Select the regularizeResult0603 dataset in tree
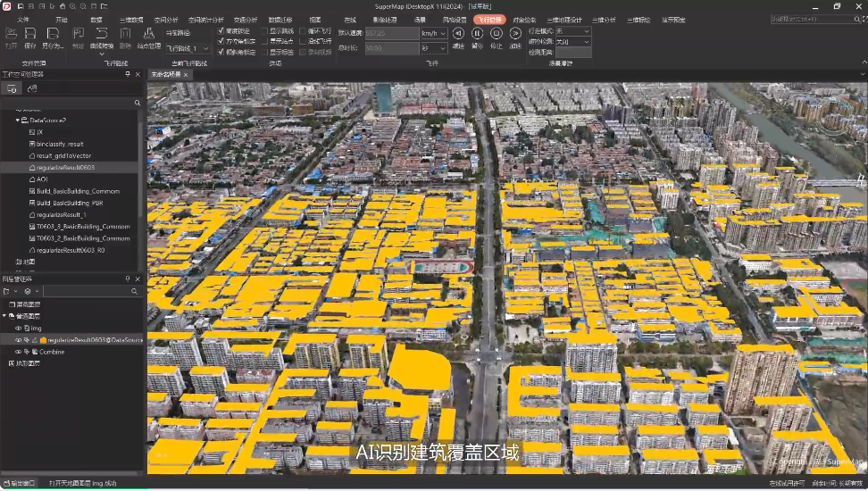Screen dimensions: 868x491 tap(65, 168)
